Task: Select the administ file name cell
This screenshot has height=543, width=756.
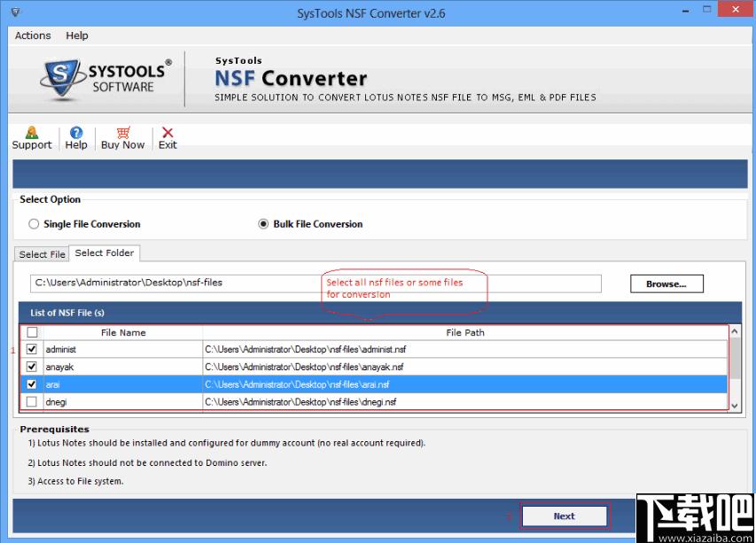Action: tap(123, 349)
